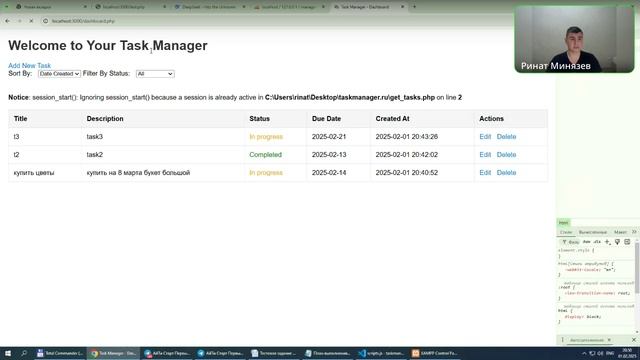Screen dimensions: 640x360
Task: Switch to the DevTools Styles tab
Action: point(566,232)
